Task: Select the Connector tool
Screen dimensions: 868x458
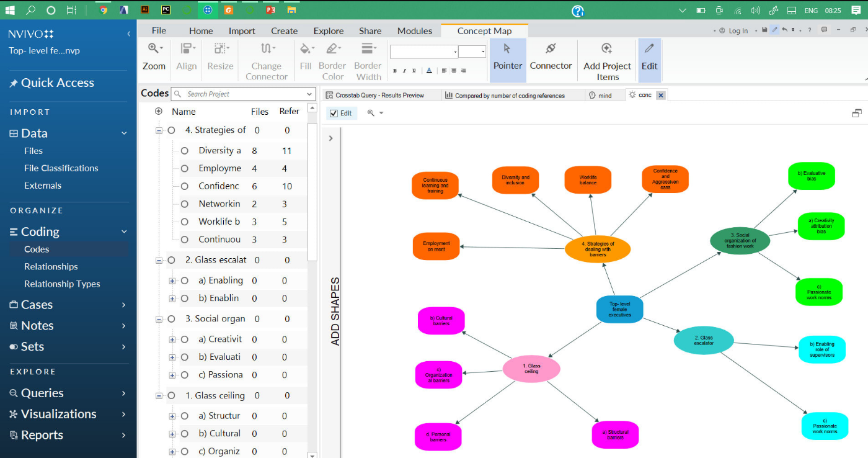Action: [551, 58]
